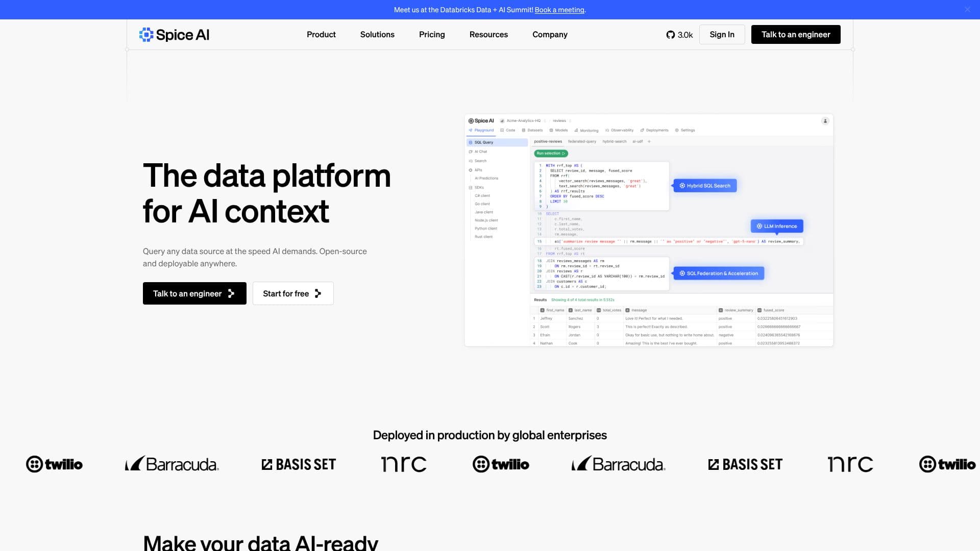Open the Resources menu
Viewport: 980px width, 551px height.
pyautogui.click(x=488, y=35)
